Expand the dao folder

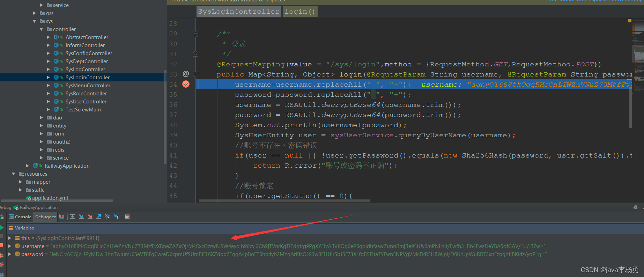pyautogui.click(x=42, y=118)
